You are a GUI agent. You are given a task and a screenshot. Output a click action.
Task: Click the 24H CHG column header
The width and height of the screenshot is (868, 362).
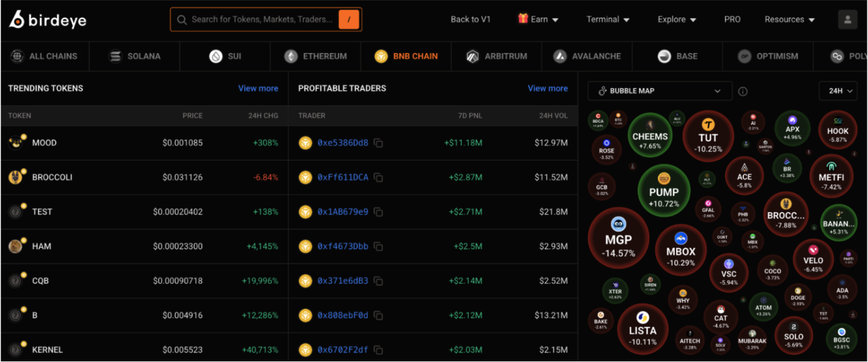point(263,115)
